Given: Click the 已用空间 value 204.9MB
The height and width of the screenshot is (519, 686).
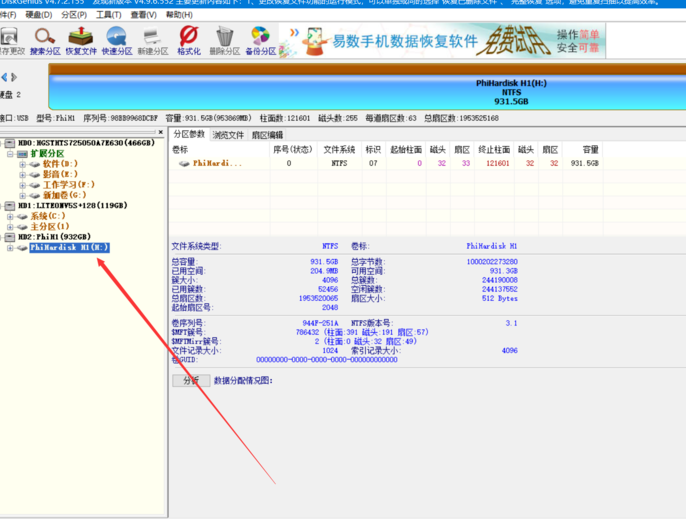Looking at the screenshot, I should [324, 271].
